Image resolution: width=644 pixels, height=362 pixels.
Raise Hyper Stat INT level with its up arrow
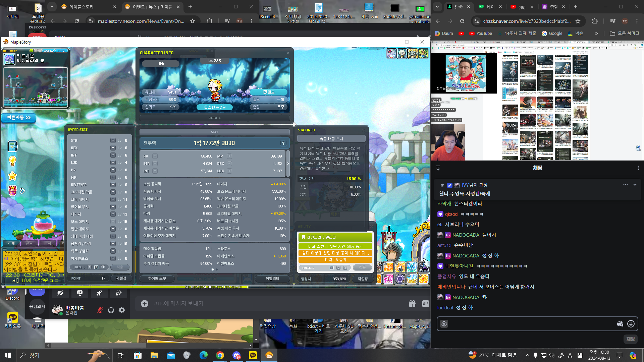click(113, 155)
